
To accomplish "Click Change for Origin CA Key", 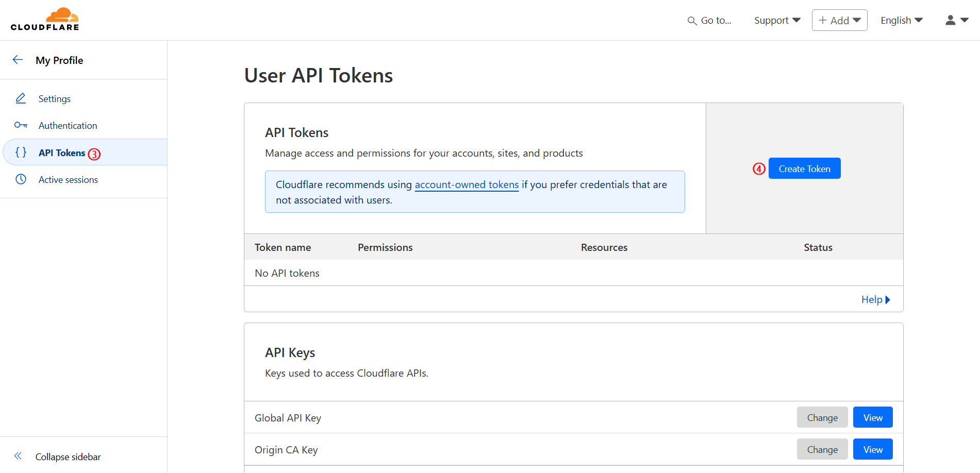I will click(822, 449).
